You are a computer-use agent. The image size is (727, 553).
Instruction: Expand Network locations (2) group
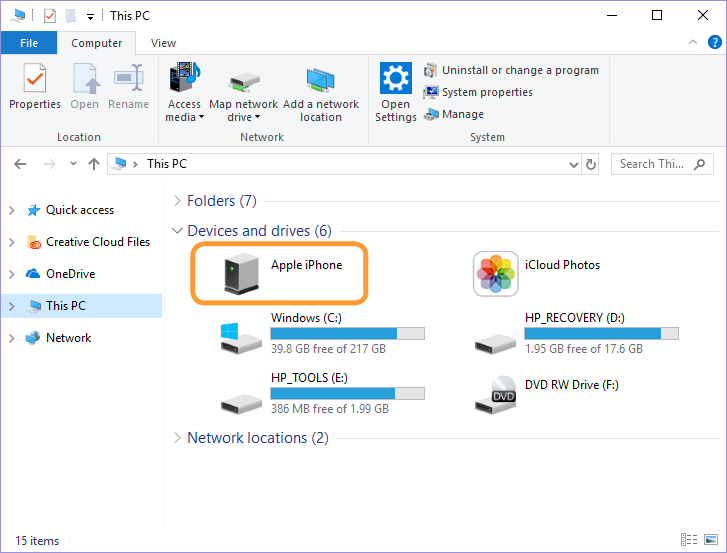177,438
